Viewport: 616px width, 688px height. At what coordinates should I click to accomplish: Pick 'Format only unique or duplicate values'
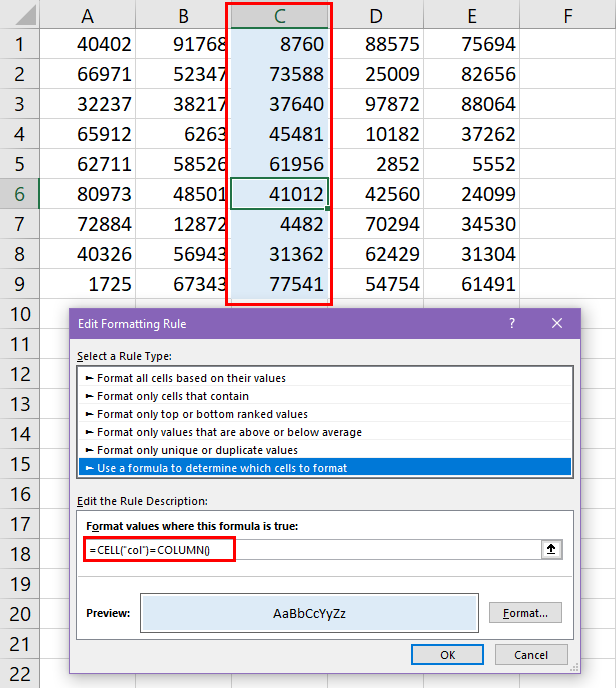(325, 450)
